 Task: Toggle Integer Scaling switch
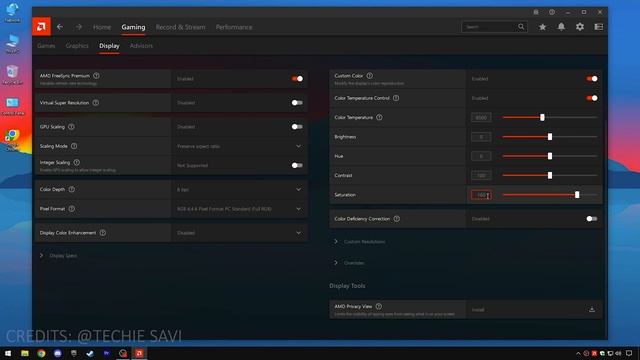coord(297,165)
